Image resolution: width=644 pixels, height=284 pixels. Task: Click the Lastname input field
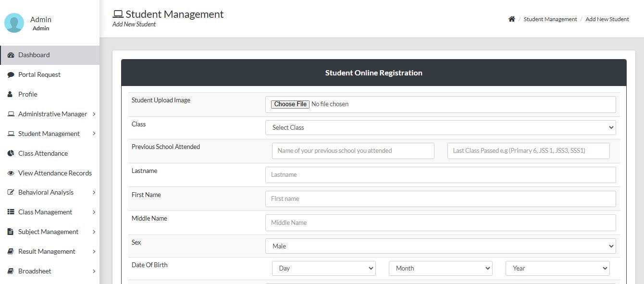440,175
